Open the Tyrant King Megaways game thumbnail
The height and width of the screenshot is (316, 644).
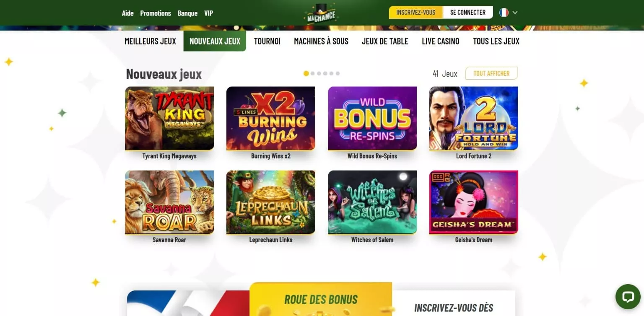pyautogui.click(x=169, y=118)
